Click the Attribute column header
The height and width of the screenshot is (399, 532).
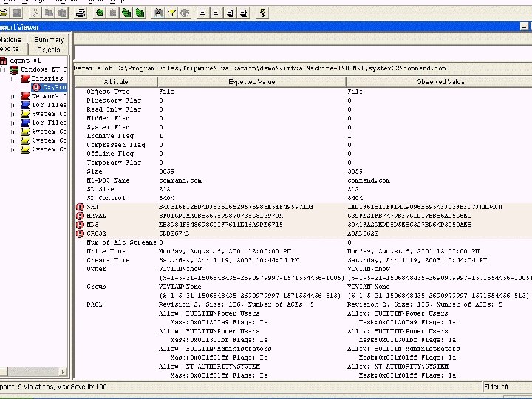pos(116,82)
